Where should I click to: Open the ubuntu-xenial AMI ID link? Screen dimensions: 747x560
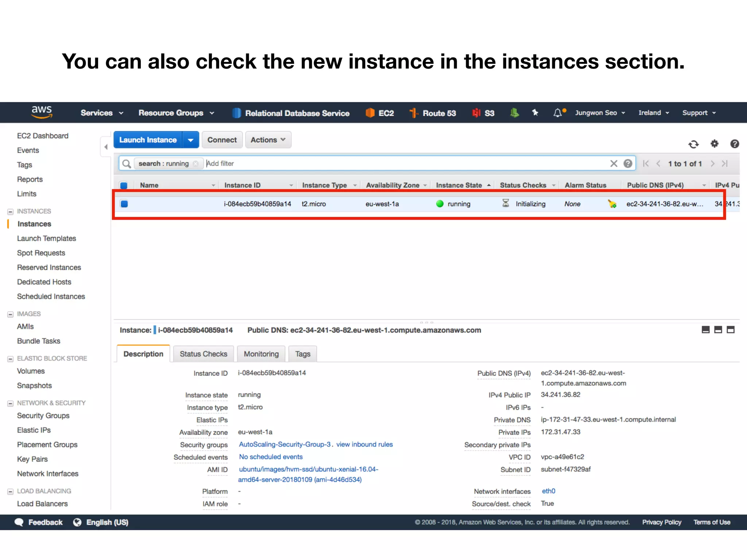click(x=308, y=474)
